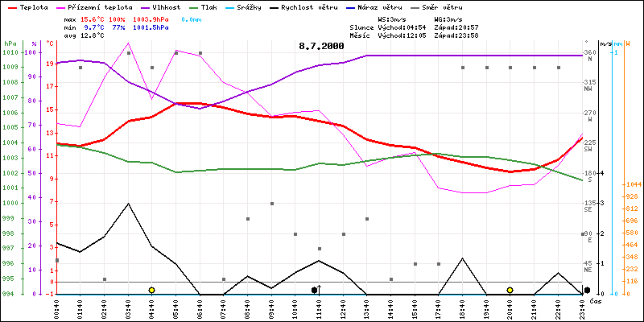Click the red Teplota legend line
The width and height of the screenshot is (644, 322).
click(11, 6)
